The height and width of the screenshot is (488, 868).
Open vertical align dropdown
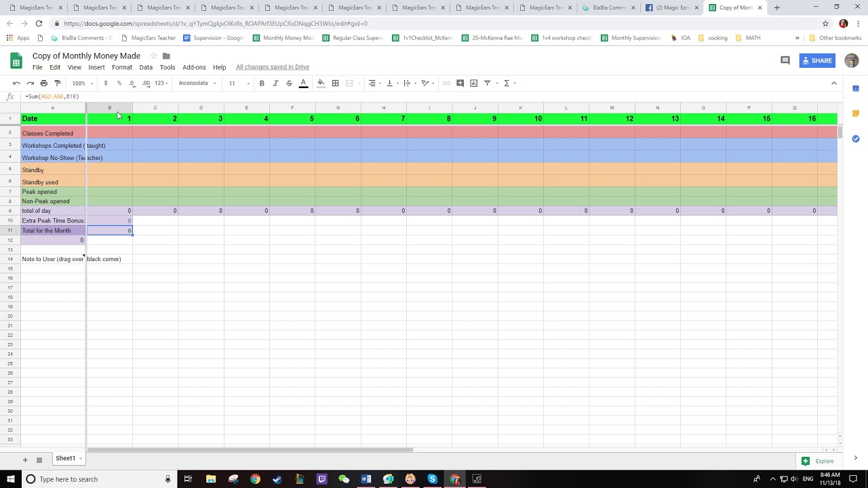tap(391, 83)
